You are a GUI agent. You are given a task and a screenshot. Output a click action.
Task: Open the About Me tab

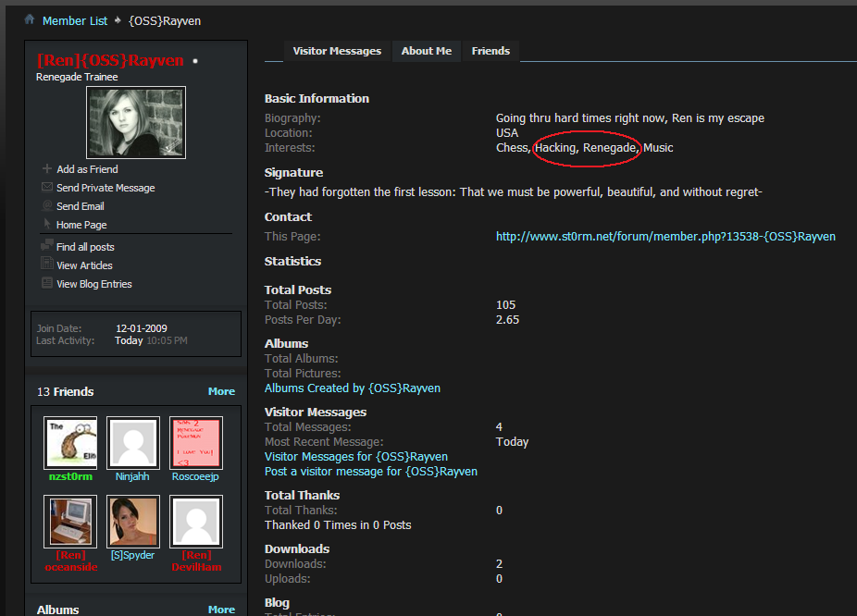[427, 52]
